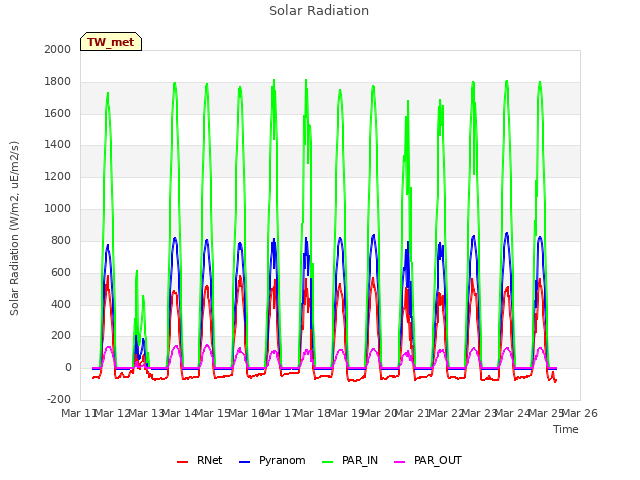Click the Mar 26 x-axis tick label
The height and width of the screenshot is (480, 640).
pyautogui.click(x=580, y=413)
